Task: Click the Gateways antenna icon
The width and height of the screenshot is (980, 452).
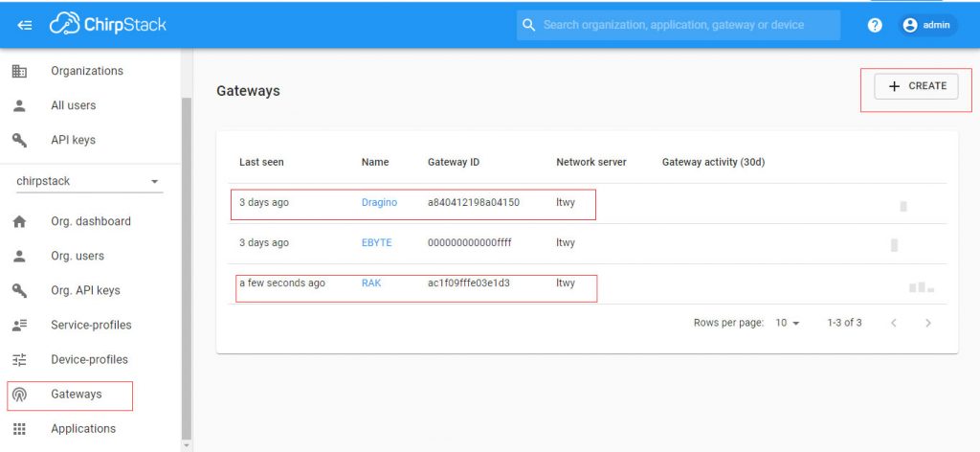Action: tap(19, 395)
